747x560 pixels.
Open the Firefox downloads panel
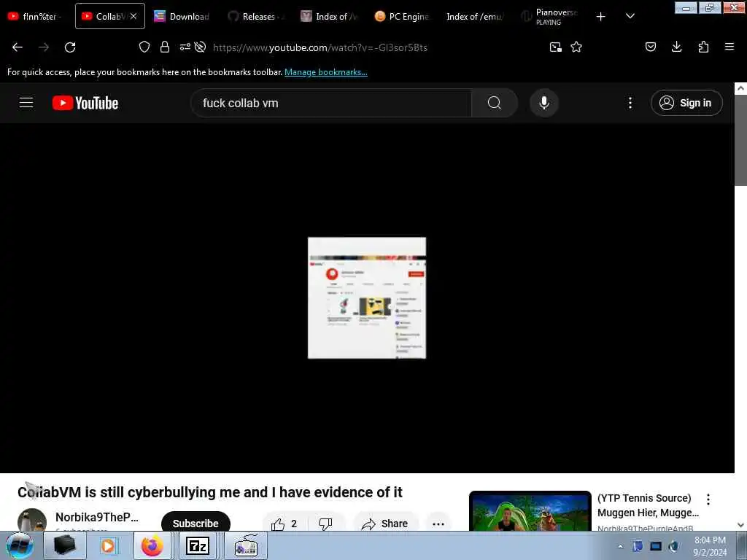pyautogui.click(x=676, y=47)
